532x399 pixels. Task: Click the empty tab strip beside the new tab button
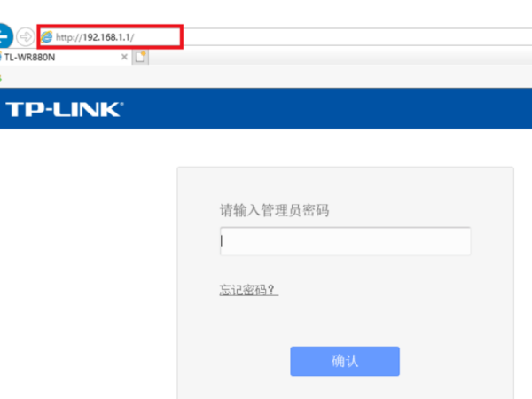[x=340, y=57]
